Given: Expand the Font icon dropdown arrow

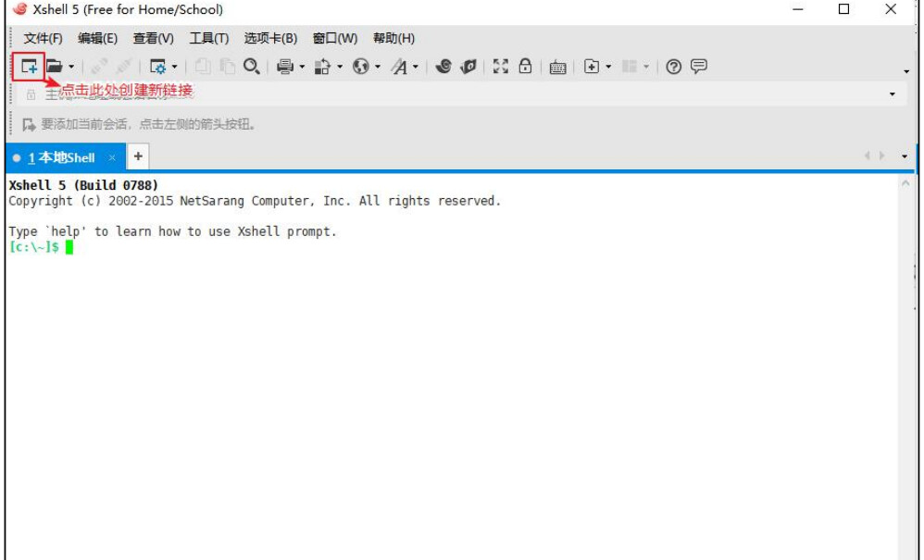Looking at the screenshot, I should [x=416, y=68].
